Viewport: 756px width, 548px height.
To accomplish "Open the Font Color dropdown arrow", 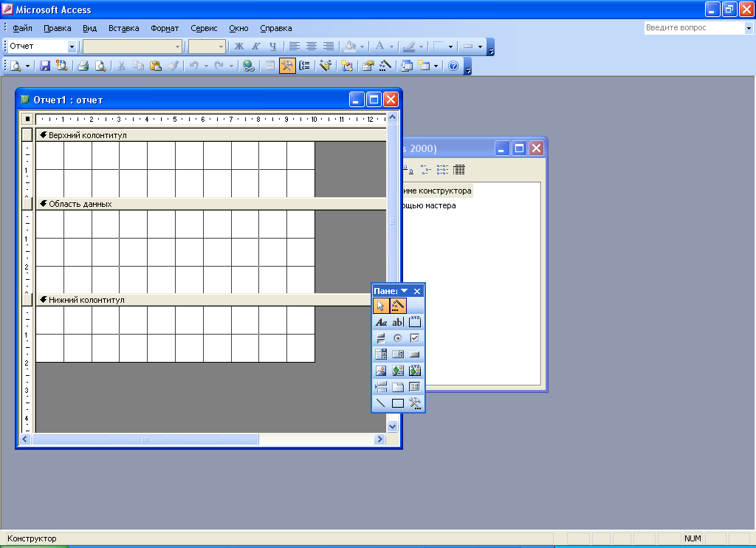I will [x=391, y=47].
